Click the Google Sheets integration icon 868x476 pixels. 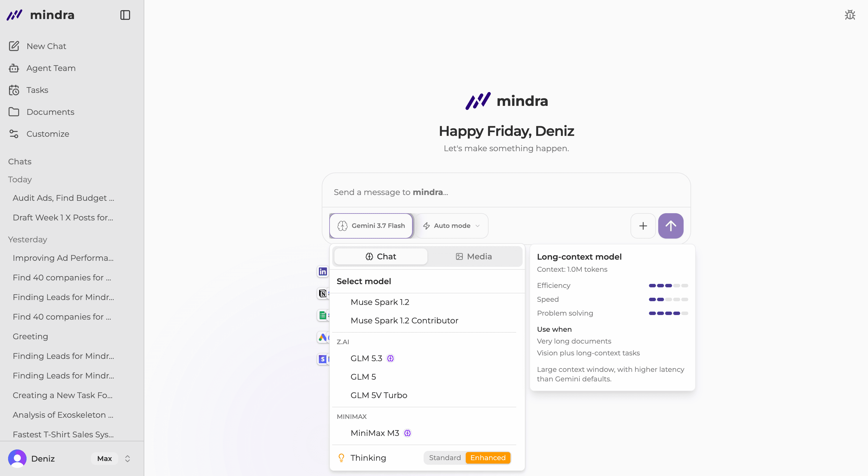click(x=322, y=315)
